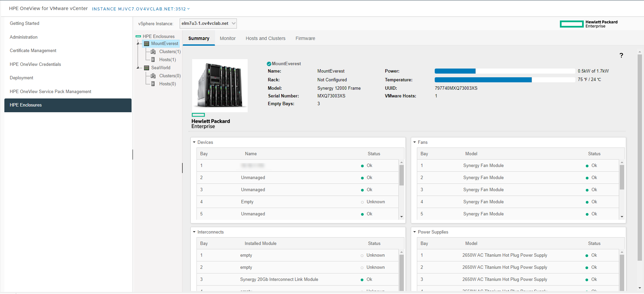Click the Unknown status for Devices bay 4

pos(376,202)
